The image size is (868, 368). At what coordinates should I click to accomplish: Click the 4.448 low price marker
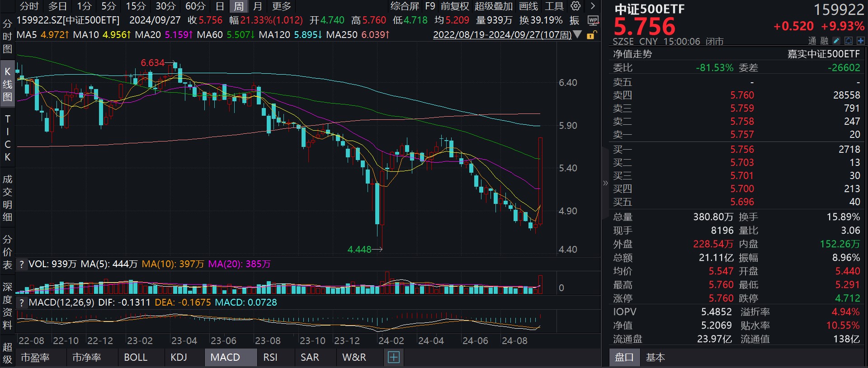click(x=359, y=250)
